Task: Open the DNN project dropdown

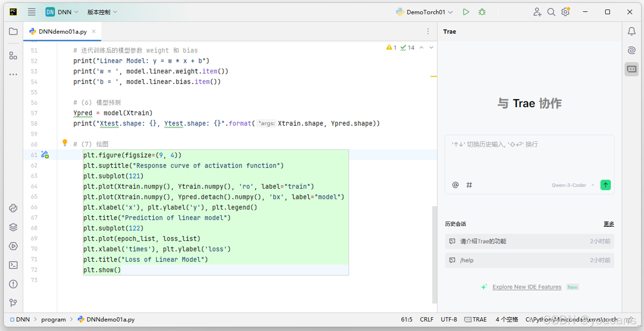Action: tap(62, 12)
